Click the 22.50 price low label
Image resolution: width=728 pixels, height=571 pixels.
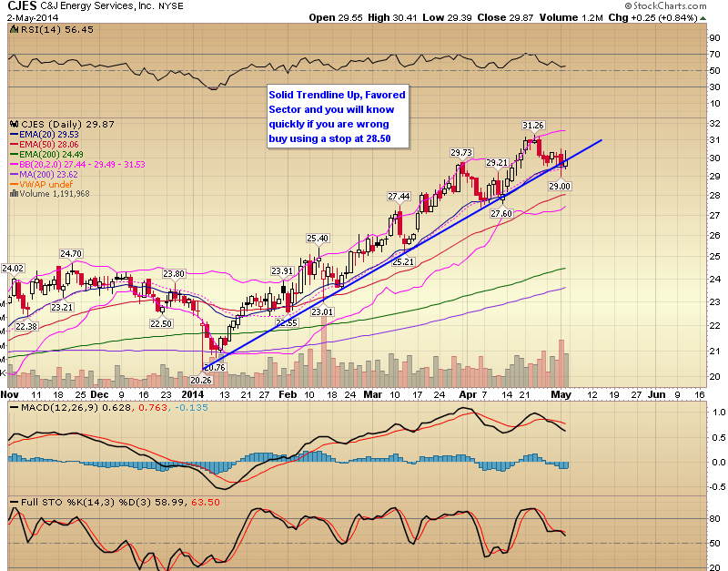(x=161, y=323)
